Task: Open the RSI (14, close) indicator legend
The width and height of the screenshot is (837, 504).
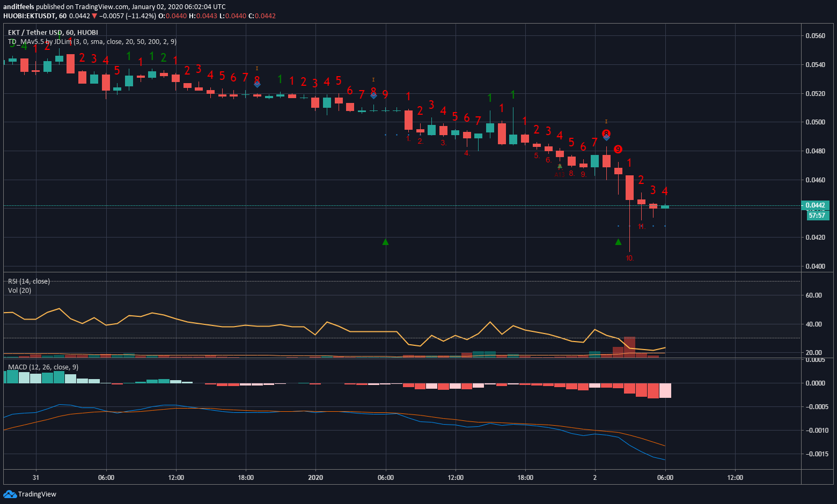Action: [29, 281]
